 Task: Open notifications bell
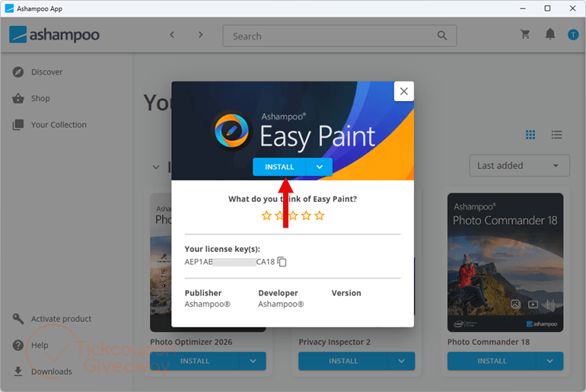pos(550,34)
